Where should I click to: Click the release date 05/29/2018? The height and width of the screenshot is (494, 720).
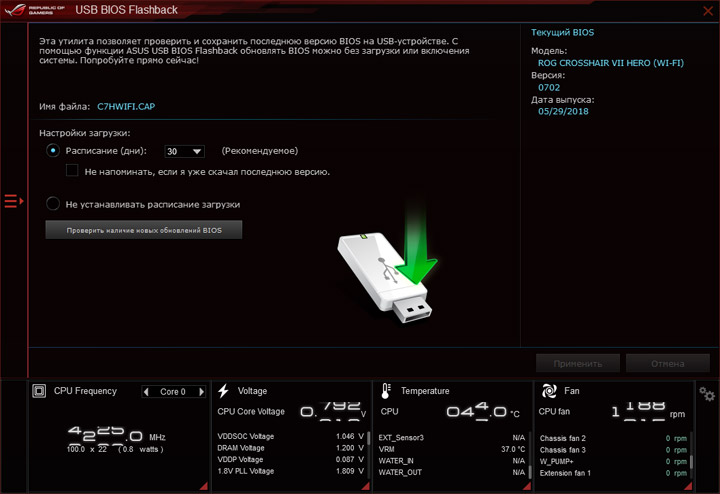[563, 111]
